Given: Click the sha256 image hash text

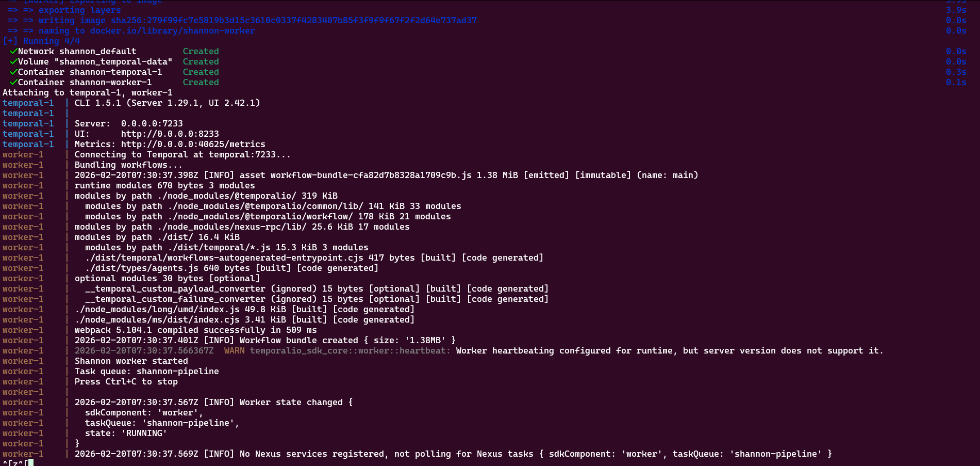Looking at the screenshot, I should (293, 20).
